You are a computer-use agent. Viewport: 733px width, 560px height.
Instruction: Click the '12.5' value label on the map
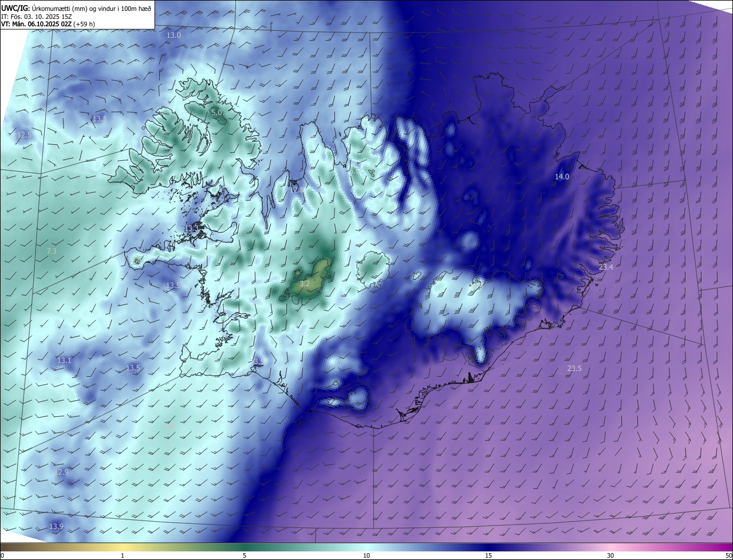click(24, 135)
